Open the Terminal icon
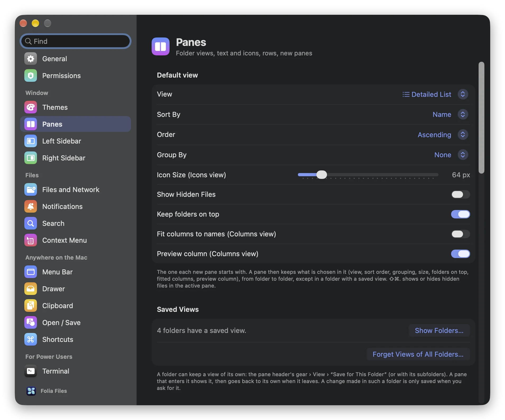The height and width of the screenshot is (420, 505). pyautogui.click(x=31, y=371)
